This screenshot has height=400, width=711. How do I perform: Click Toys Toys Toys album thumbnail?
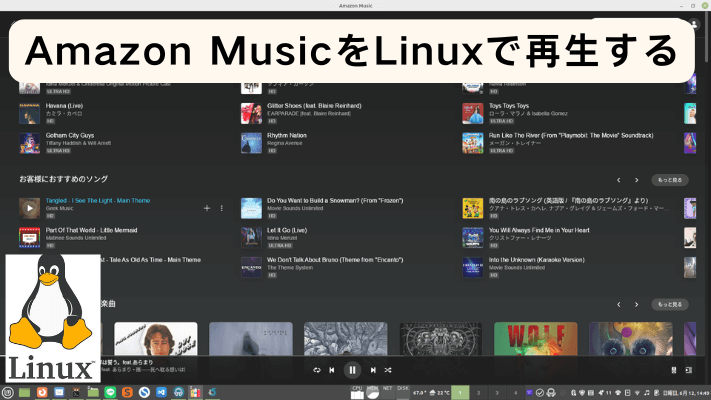472,113
